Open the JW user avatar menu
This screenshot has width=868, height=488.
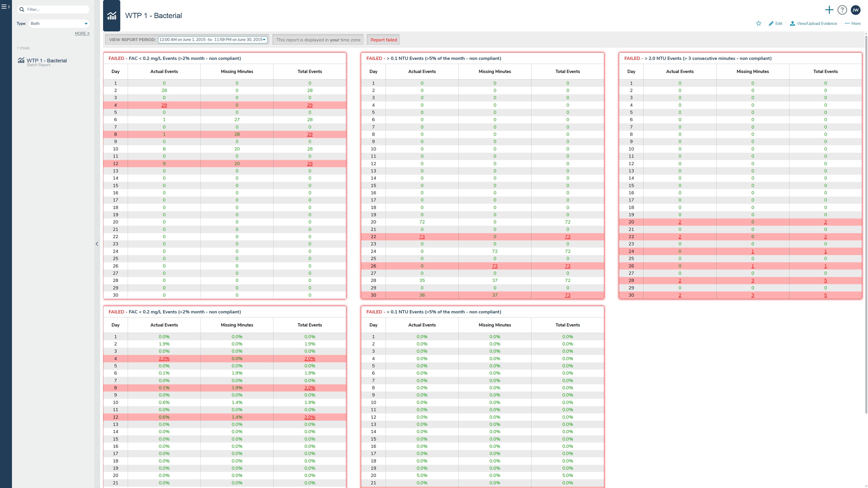[x=856, y=10]
